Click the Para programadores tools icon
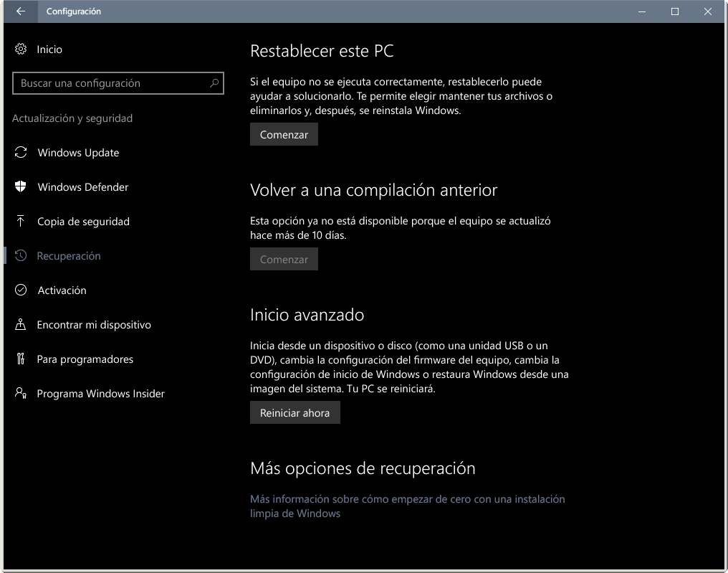The image size is (728, 573). tap(21, 359)
